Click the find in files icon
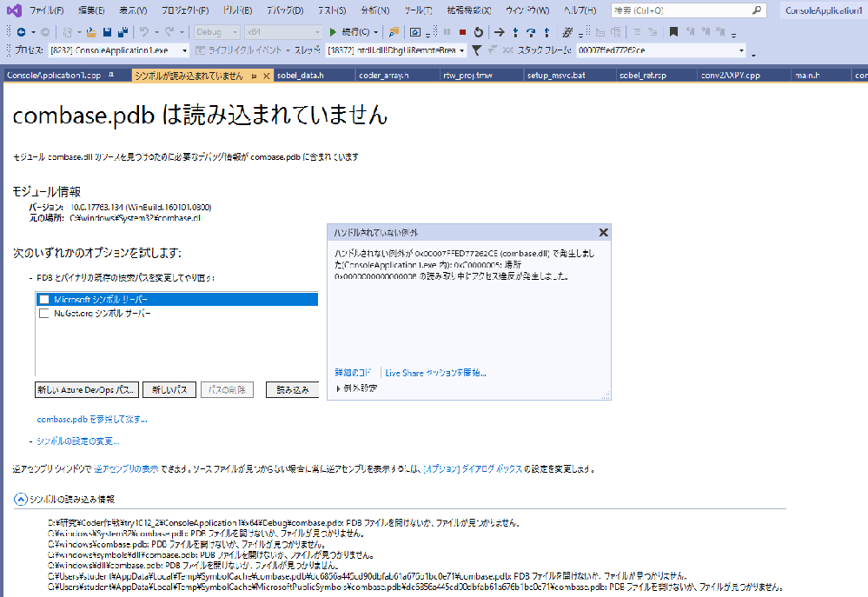 [394, 32]
